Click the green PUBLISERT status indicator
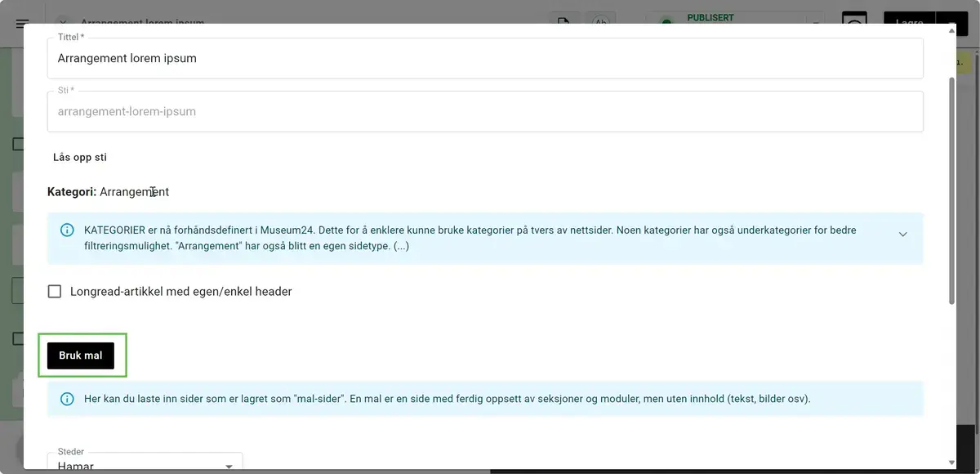The height and width of the screenshot is (474, 980). (666, 21)
